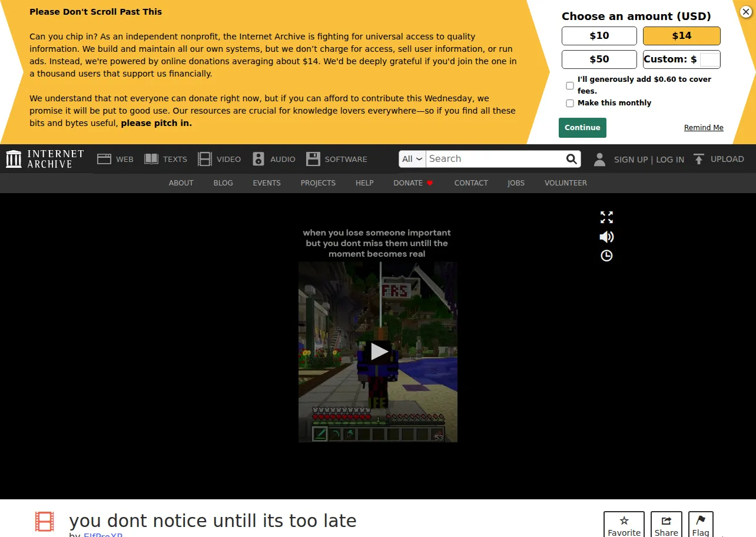Enable the add $0.60 fees checkbox
756x537 pixels.
point(570,85)
